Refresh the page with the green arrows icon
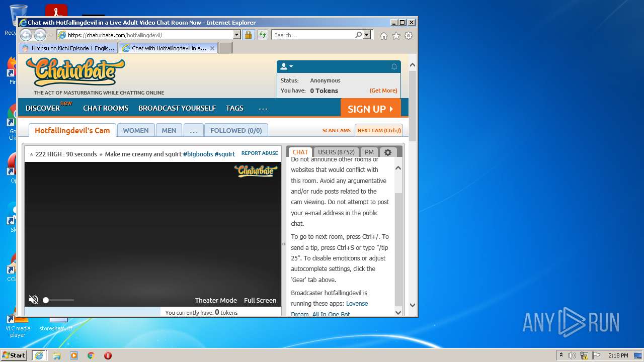This screenshot has width=644, height=362. [263, 35]
